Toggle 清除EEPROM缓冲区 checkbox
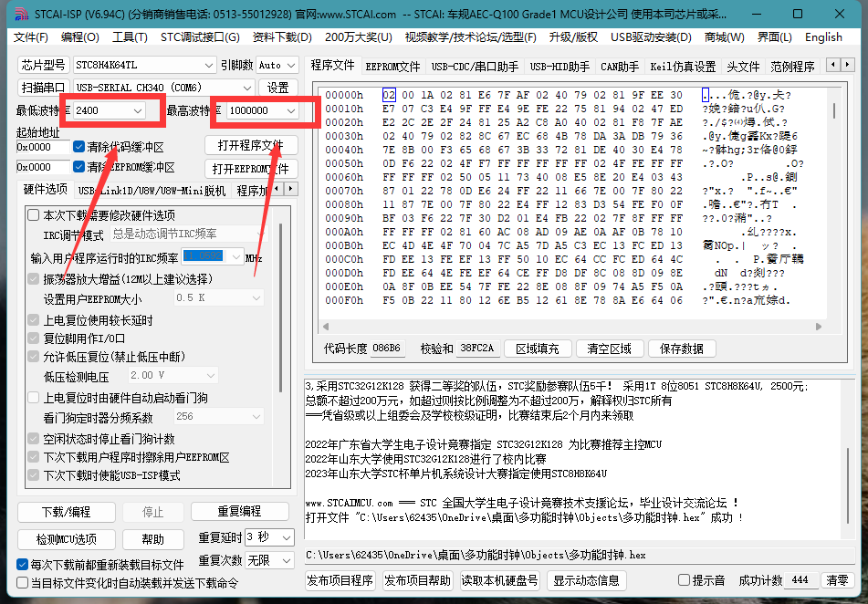This screenshot has height=604, width=868. click(x=78, y=167)
